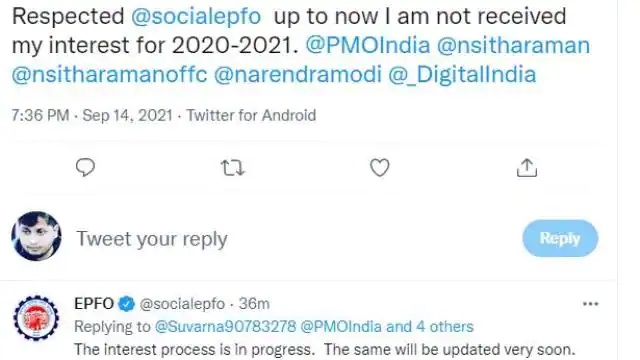Screen dimensions: 640x360
Task: Open @Suvarna90783278 in Replying to line
Action: [x=225, y=327]
